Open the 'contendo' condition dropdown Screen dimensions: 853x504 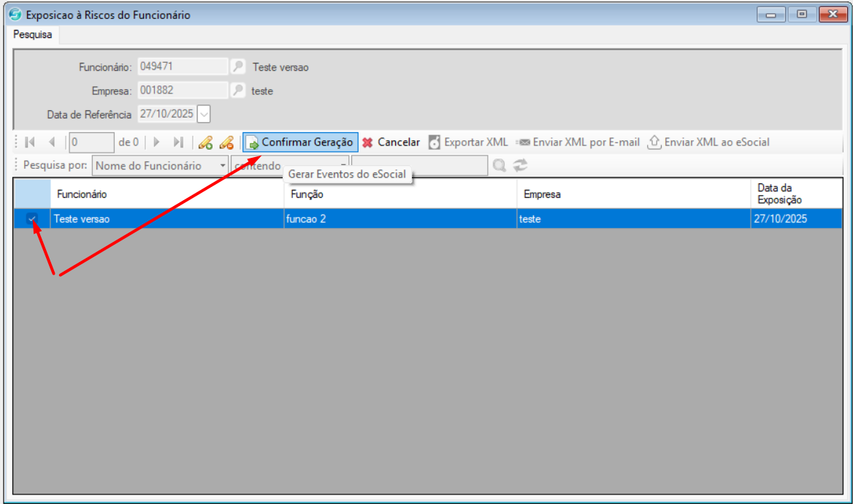coord(343,166)
